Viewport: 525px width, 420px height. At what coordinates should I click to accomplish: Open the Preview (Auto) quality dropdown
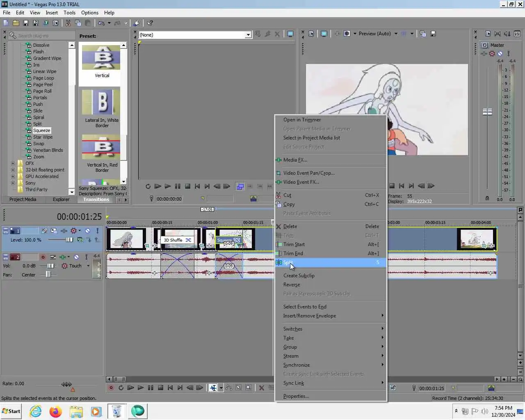[396, 34]
